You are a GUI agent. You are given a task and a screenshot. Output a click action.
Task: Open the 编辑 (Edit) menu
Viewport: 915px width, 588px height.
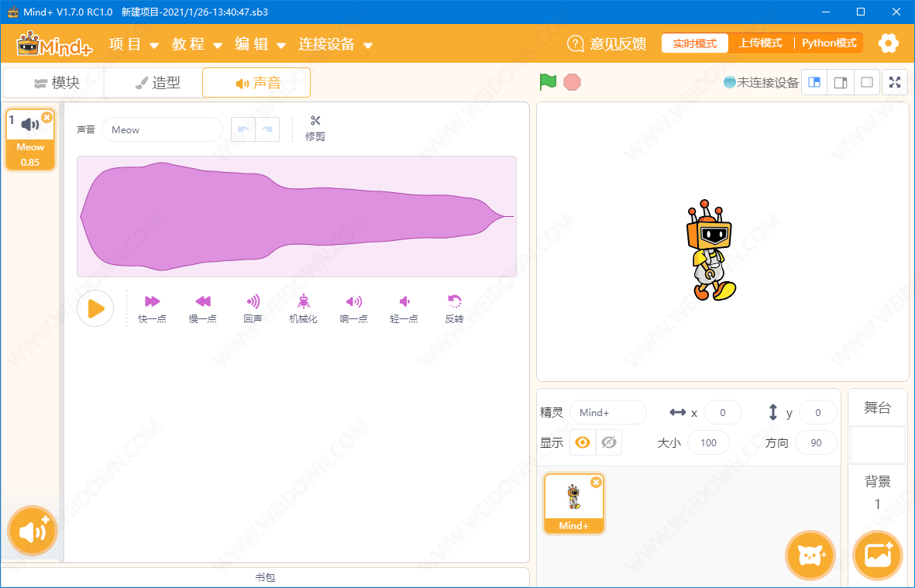point(260,44)
